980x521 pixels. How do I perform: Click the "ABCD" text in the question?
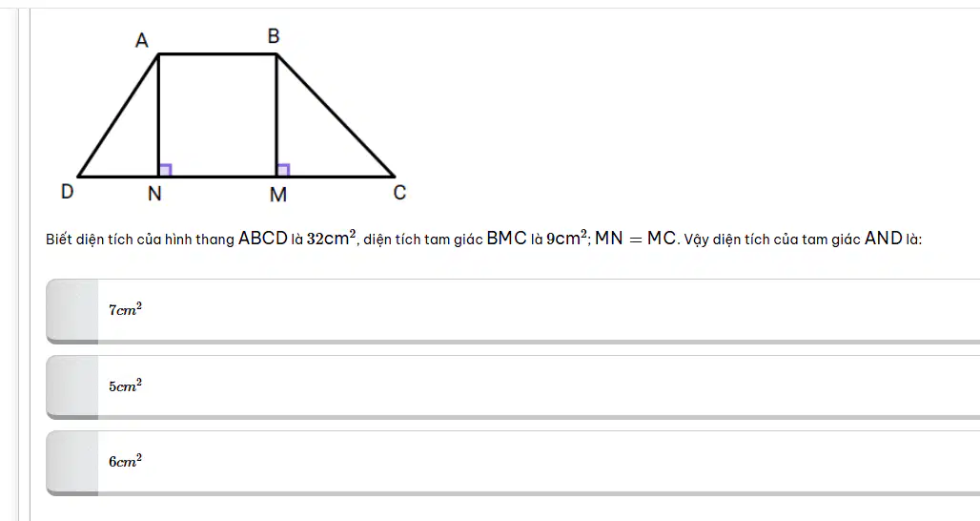coord(262,239)
